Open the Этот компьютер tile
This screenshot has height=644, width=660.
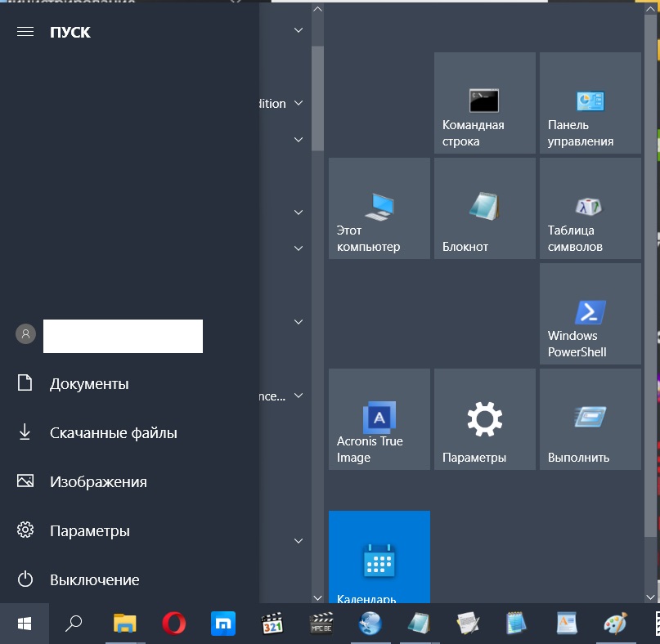(379, 208)
